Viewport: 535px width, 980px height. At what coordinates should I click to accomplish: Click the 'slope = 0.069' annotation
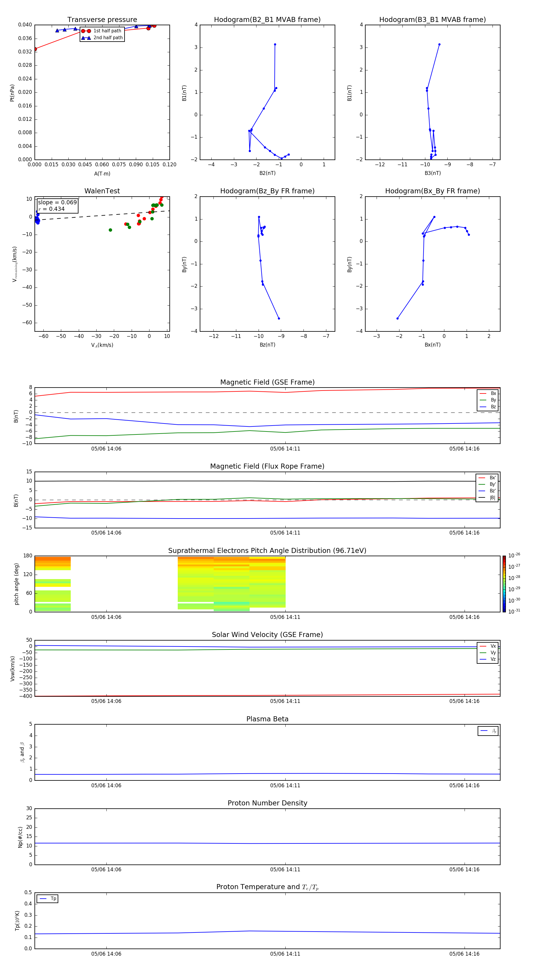(57, 203)
